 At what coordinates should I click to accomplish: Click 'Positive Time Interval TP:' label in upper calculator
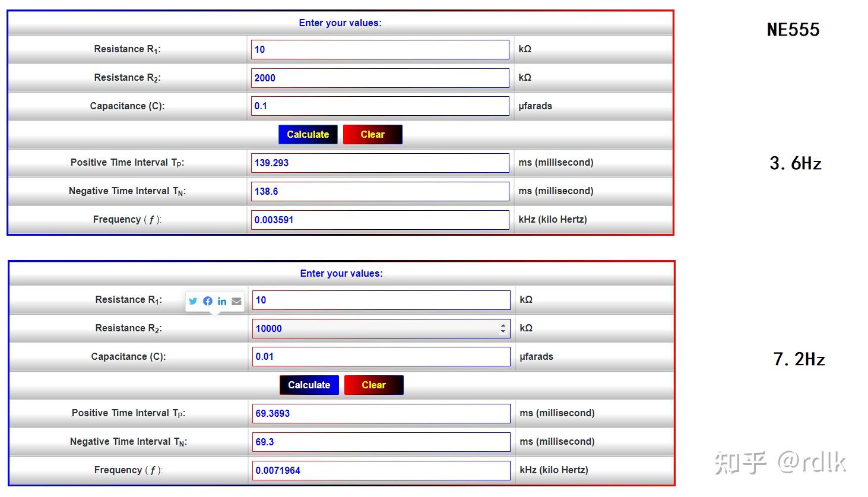click(x=127, y=163)
